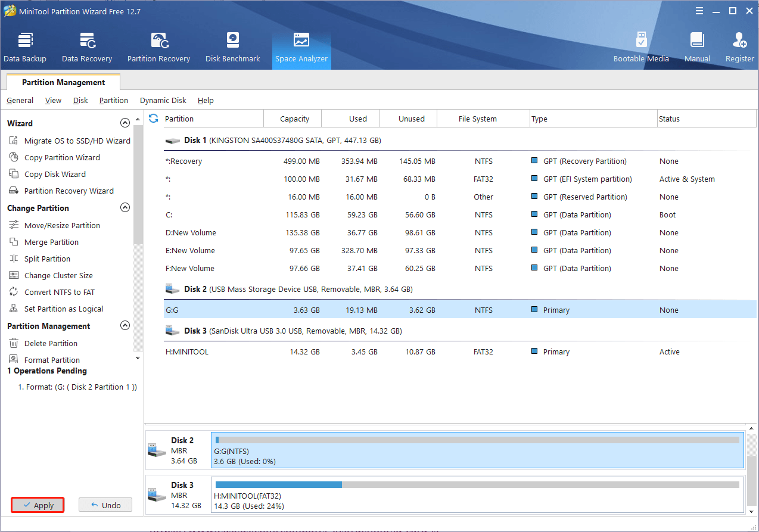Refresh the partition list with the reload icon
Viewport: 759px width, 532px height.
[154, 119]
